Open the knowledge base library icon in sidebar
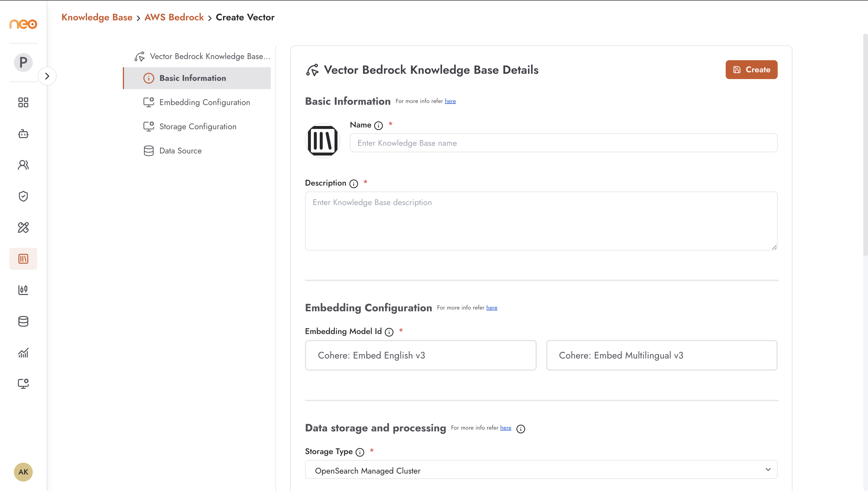Viewport: 868px width, 491px height. pos(23,259)
